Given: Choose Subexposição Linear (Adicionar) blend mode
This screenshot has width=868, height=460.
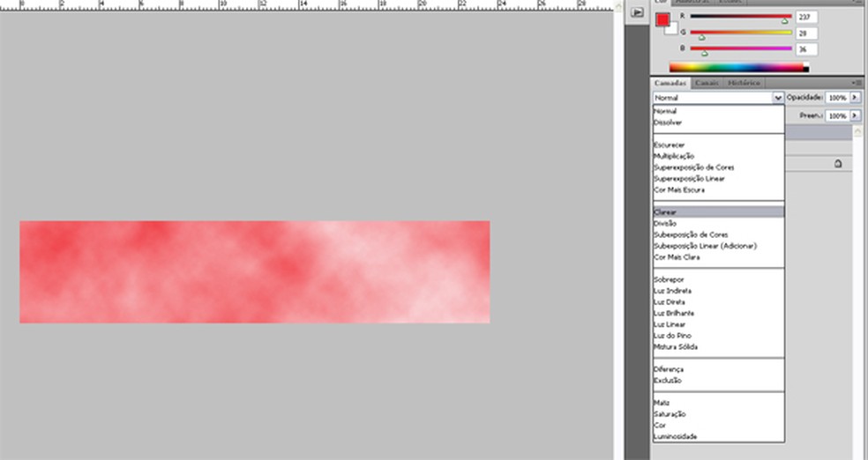Looking at the screenshot, I should point(719,246).
